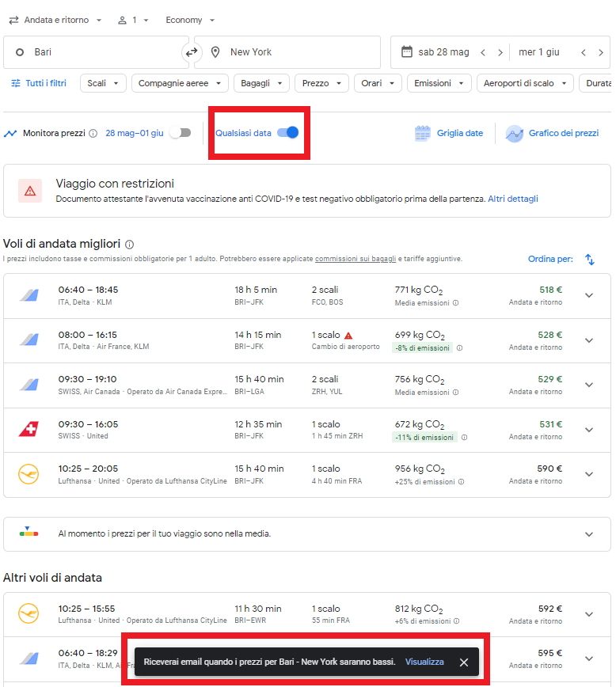616x687 pixels.
Task: Click Lufthansa logo on 10:25 – 15:55 flight
Action: pyautogui.click(x=29, y=613)
